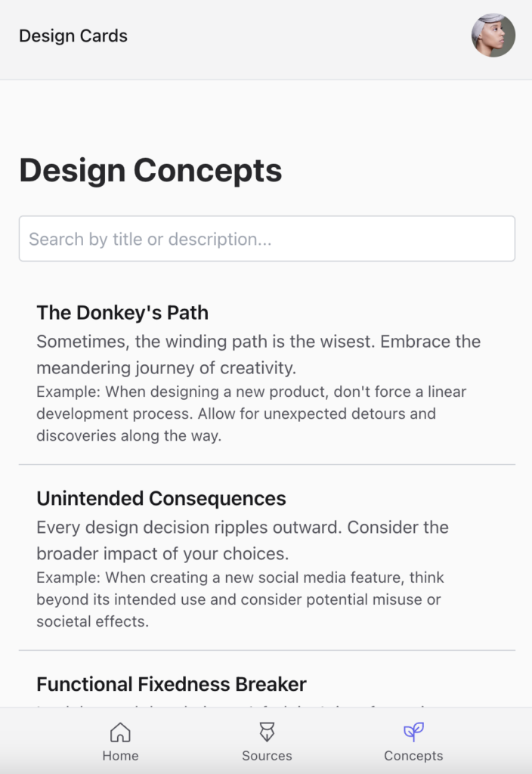
Task: Tap the Home house icon
Action: tap(120, 732)
